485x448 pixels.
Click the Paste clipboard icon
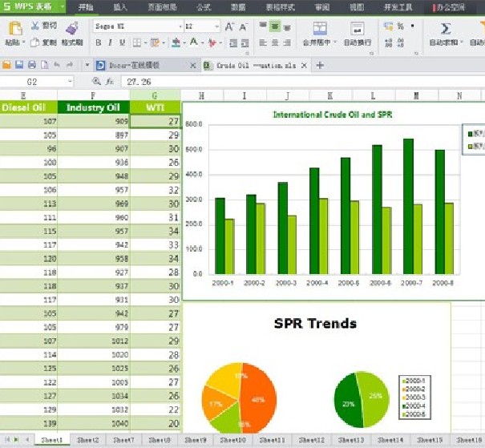(15, 28)
